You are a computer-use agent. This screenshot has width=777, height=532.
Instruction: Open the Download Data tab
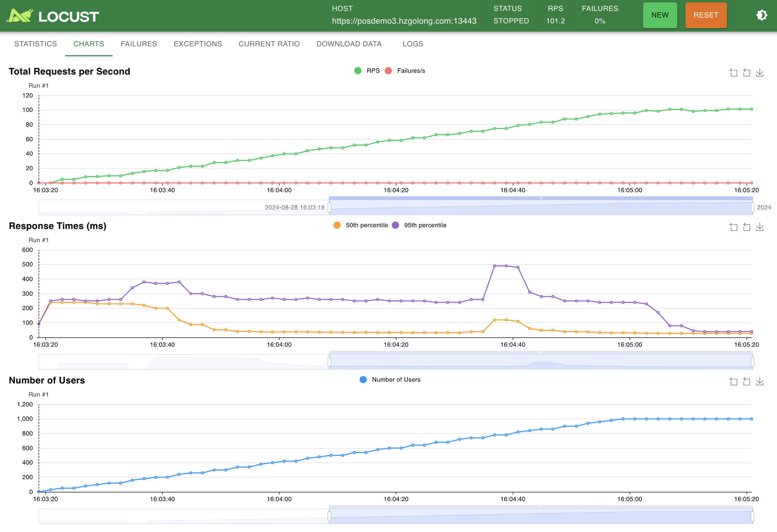[349, 44]
